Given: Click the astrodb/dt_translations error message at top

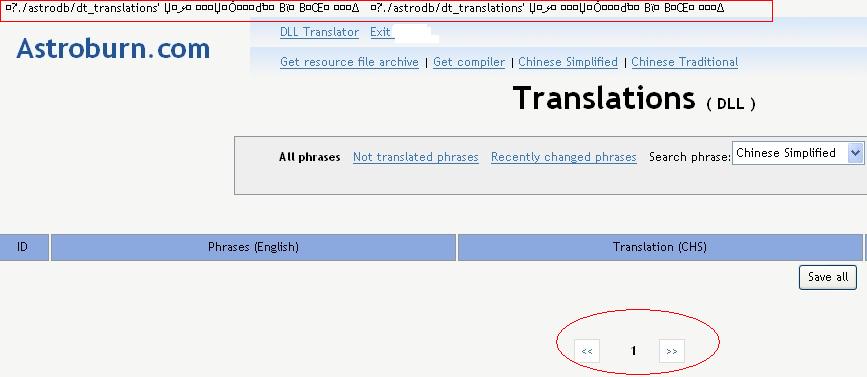Looking at the screenshot, I should tap(386, 10).
